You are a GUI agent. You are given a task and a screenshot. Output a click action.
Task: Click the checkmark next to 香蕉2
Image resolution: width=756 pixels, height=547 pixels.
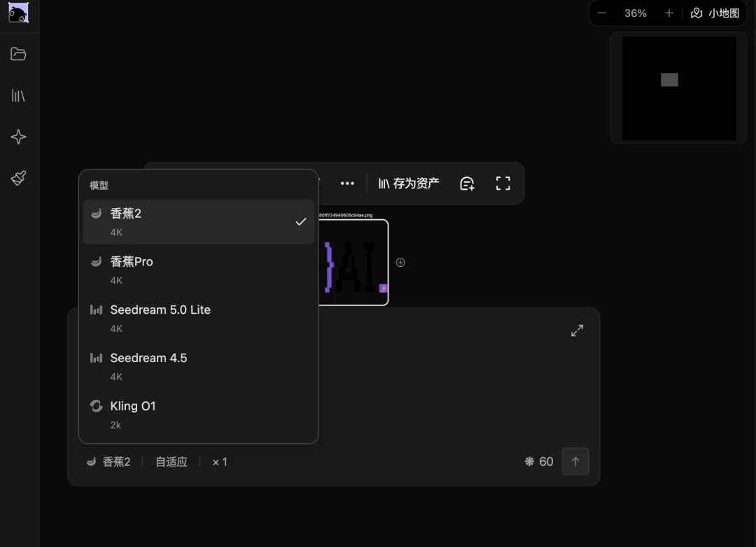[301, 221]
